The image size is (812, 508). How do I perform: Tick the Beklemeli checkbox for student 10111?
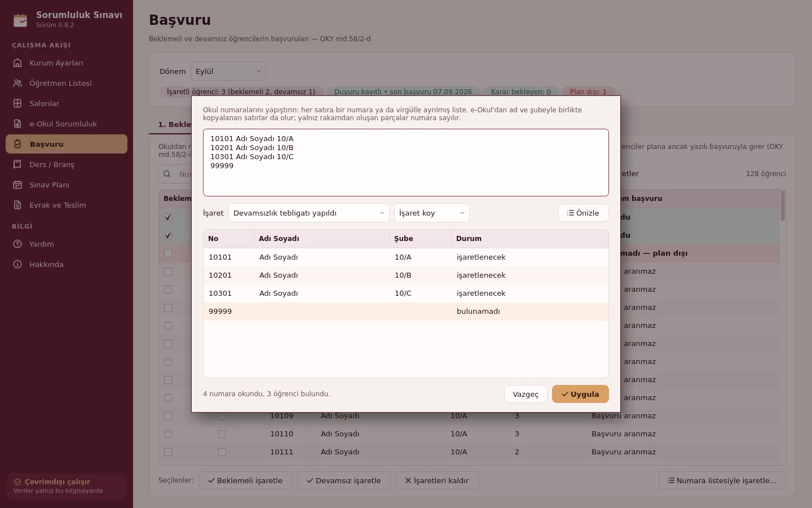pos(168,452)
